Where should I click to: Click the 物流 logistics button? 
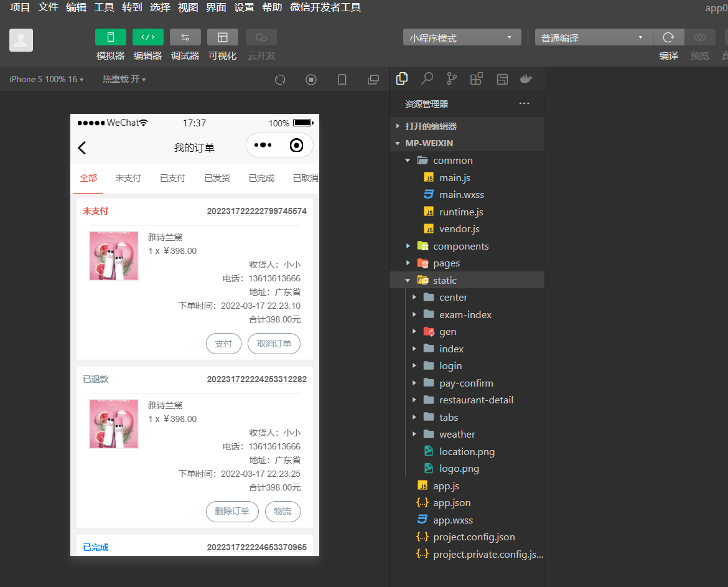[282, 511]
